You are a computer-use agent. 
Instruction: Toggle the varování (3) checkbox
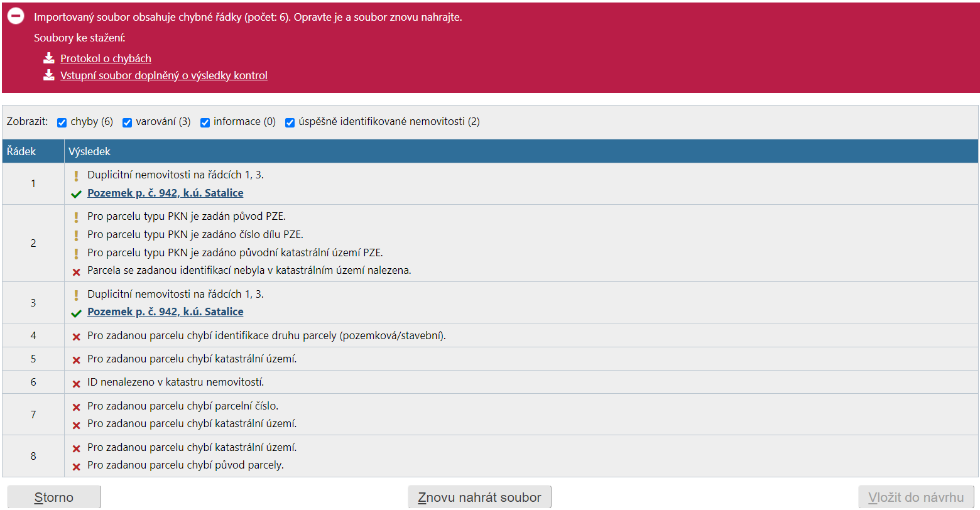(x=127, y=122)
